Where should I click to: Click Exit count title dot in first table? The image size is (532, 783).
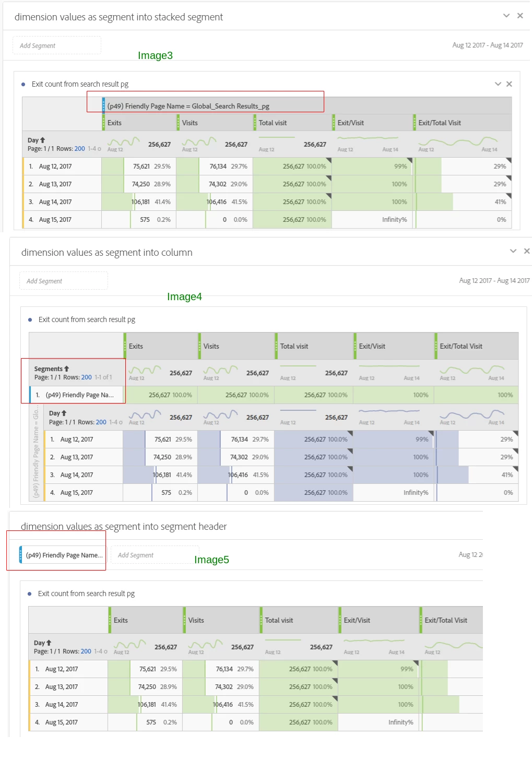click(23, 84)
